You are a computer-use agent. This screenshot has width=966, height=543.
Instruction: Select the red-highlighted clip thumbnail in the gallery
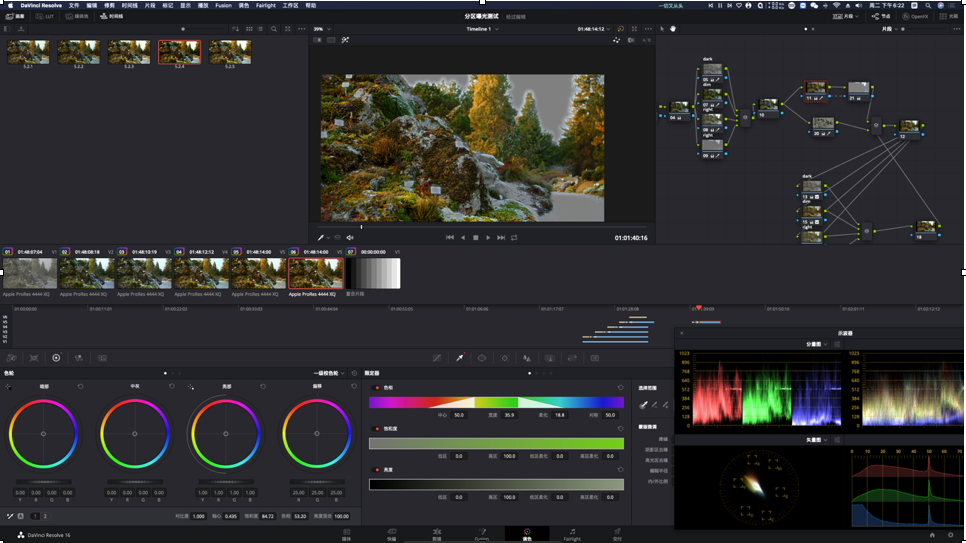click(x=179, y=51)
